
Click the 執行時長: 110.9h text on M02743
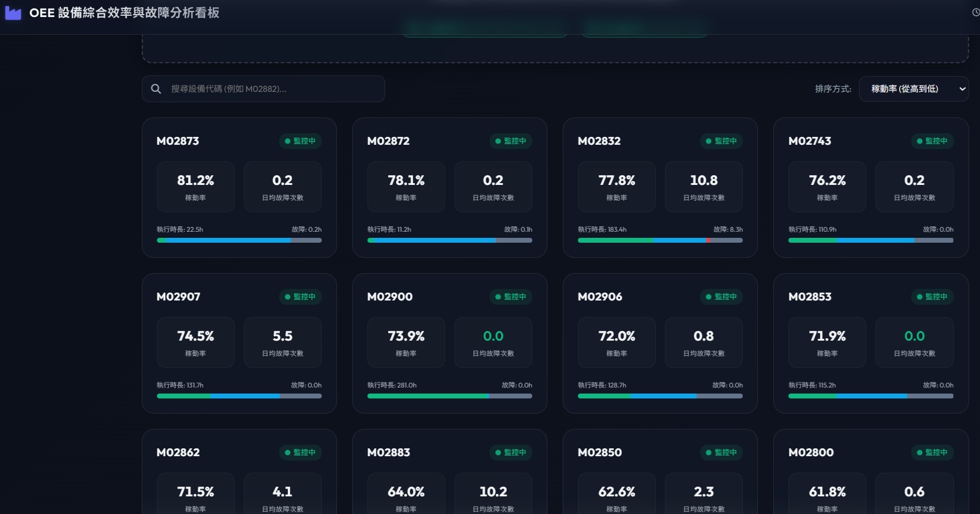click(x=813, y=230)
